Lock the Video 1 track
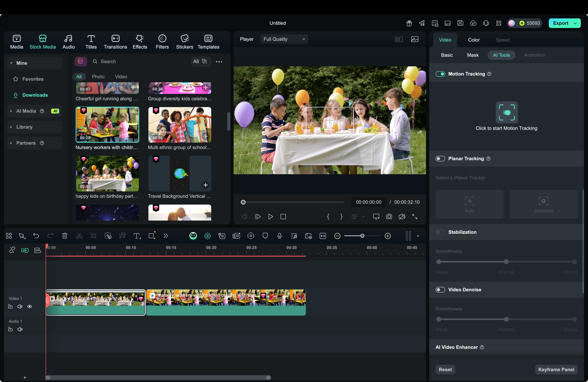Viewport: 588px width, 382px height. (10, 307)
